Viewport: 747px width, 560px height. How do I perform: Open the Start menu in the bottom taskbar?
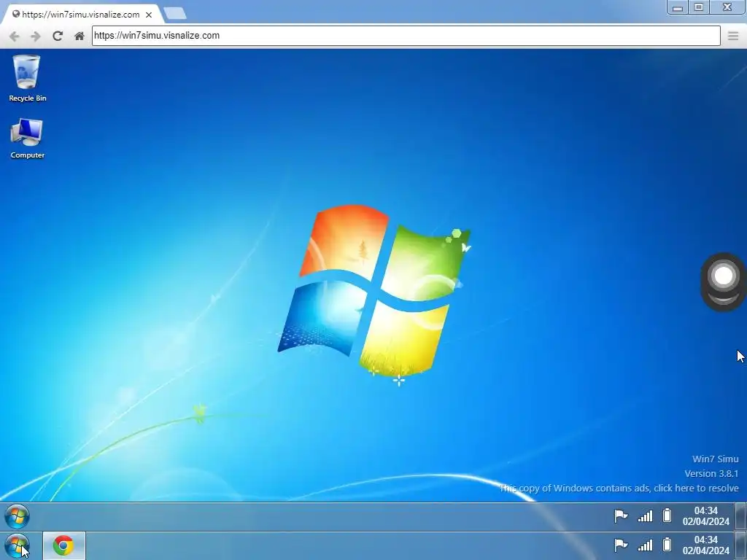[17, 545]
